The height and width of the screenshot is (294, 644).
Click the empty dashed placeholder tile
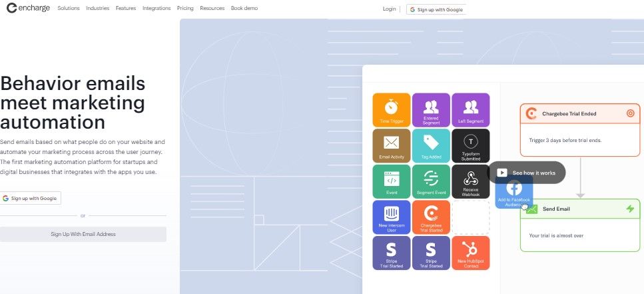point(471,217)
